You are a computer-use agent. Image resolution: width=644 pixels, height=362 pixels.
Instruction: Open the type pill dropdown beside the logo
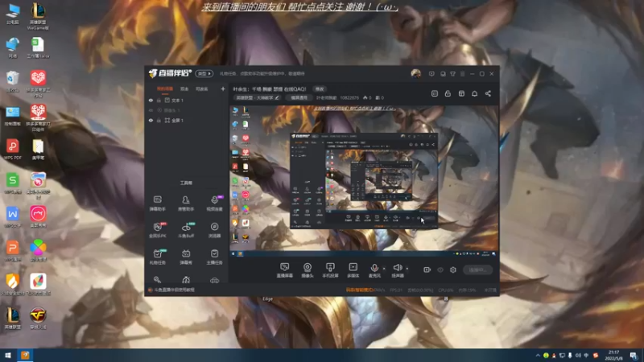coord(204,73)
